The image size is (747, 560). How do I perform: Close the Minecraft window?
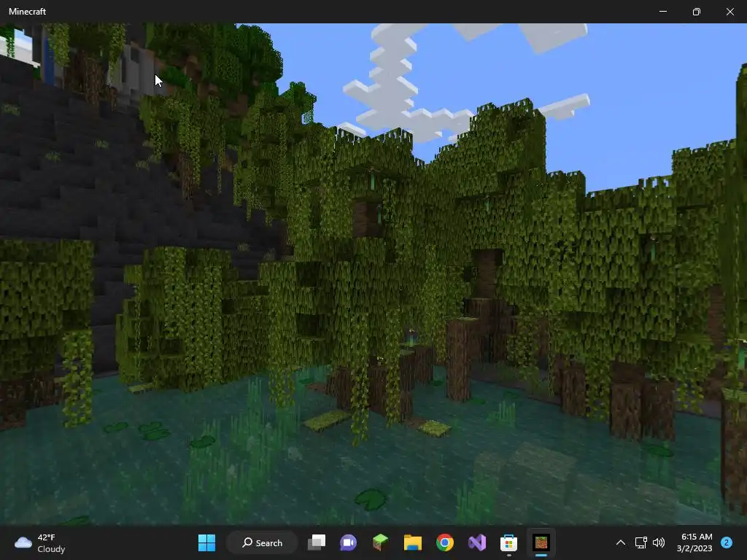(729, 12)
